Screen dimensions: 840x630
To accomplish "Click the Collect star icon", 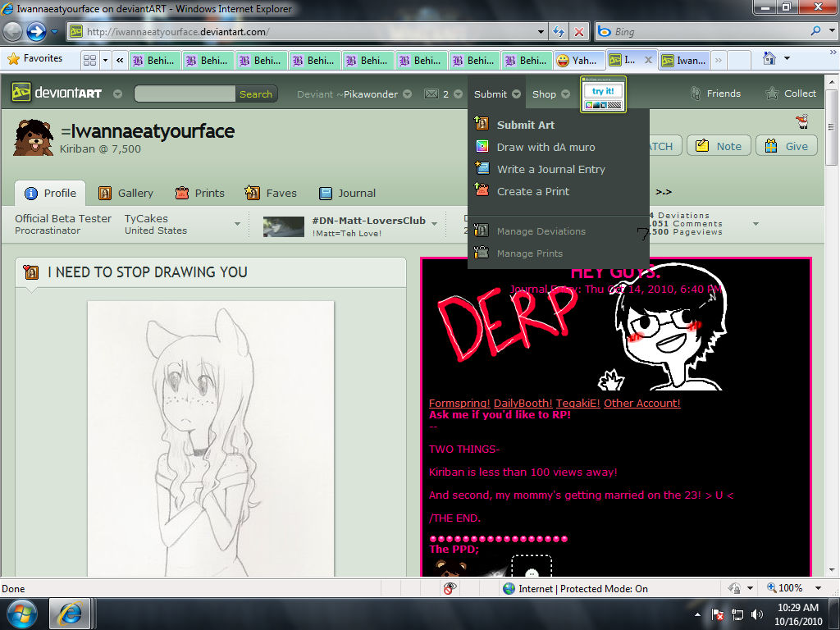I will click(771, 94).
